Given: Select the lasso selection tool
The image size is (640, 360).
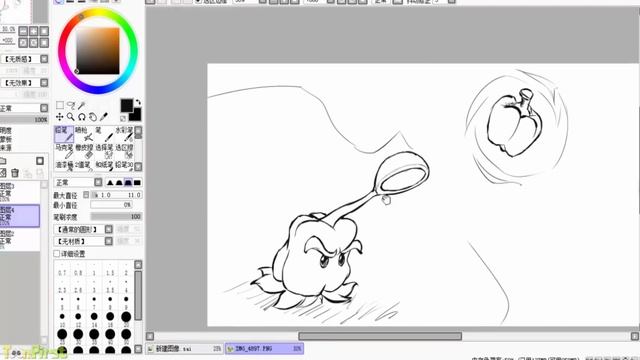Looking at the screenshot, I should coord(71,105).
